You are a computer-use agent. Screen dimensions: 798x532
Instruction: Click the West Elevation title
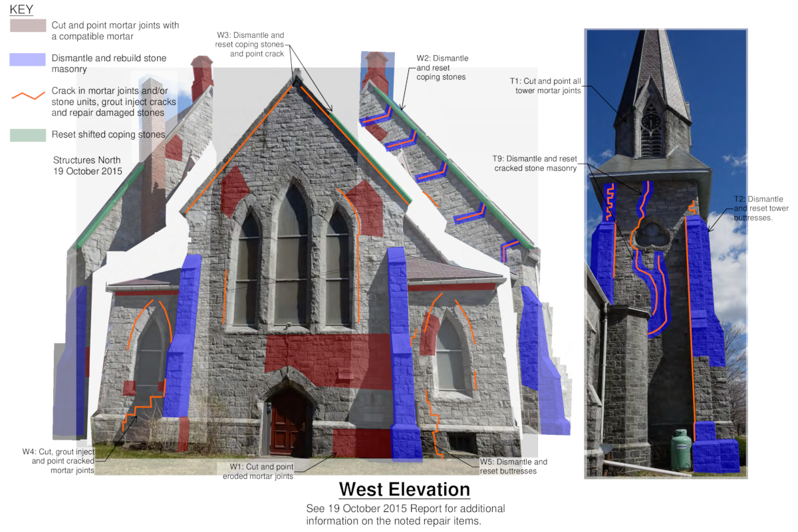click(404, 490)
